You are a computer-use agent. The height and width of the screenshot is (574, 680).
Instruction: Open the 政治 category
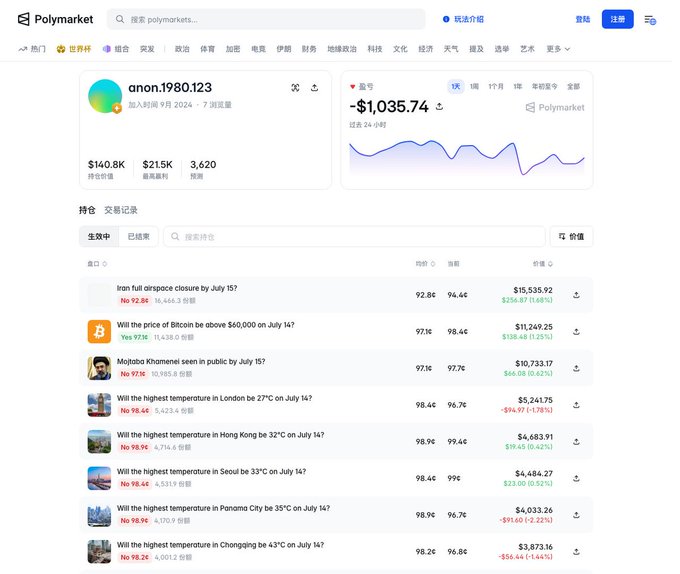click(182, 49)
